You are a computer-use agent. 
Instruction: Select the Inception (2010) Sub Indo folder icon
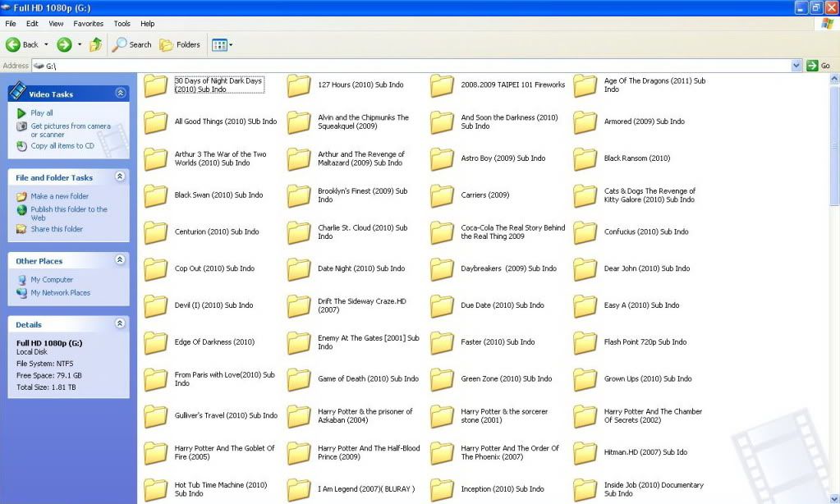tap(442, 489)
